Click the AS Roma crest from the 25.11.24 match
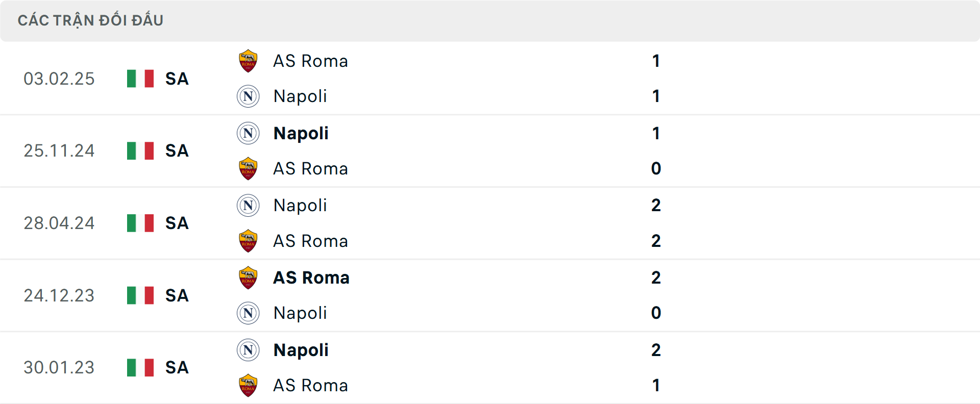This screenshot has width=980, height=404. (248, 169)
